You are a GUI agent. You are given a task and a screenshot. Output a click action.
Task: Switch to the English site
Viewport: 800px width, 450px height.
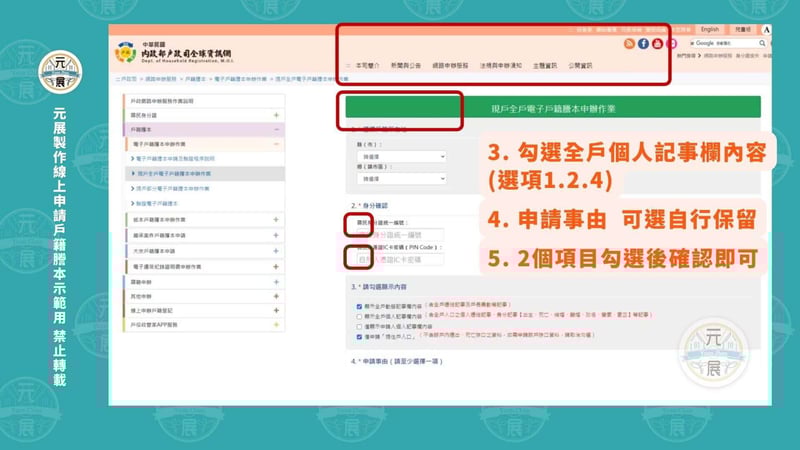[x=710, y=30]
